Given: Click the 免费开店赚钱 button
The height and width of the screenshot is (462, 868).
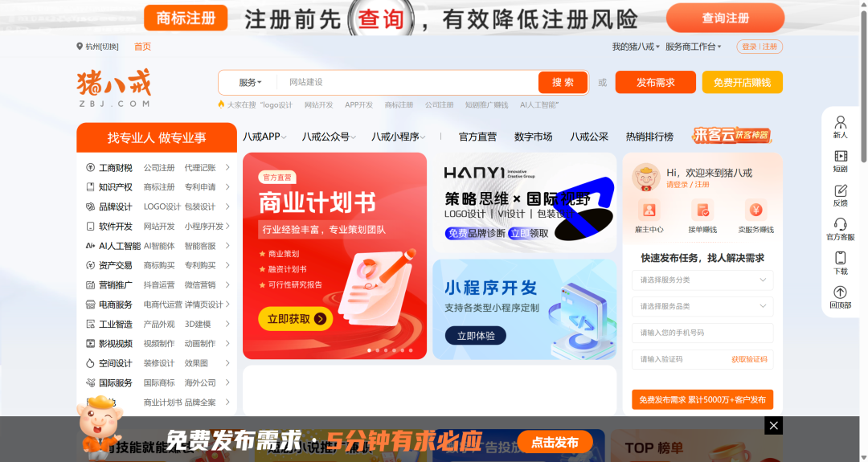Looking at the screenshot, I should tap(743, 83).
